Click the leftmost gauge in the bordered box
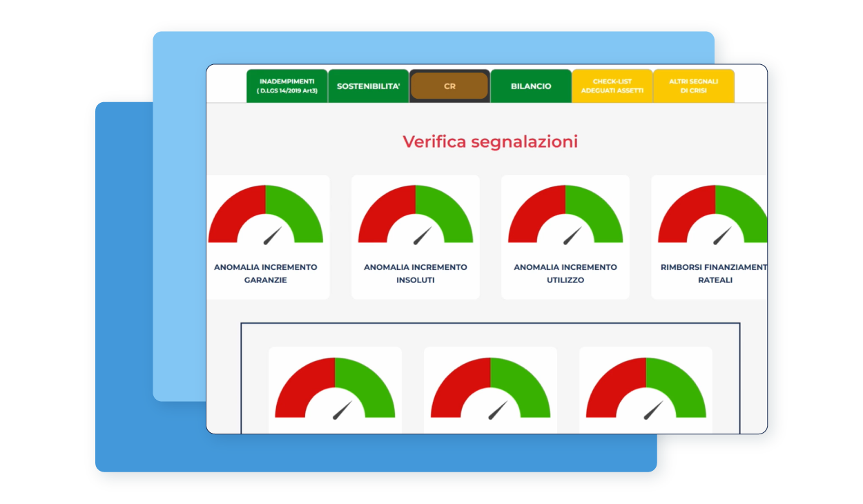Screen dimensions: 863x504 [335, 388]
